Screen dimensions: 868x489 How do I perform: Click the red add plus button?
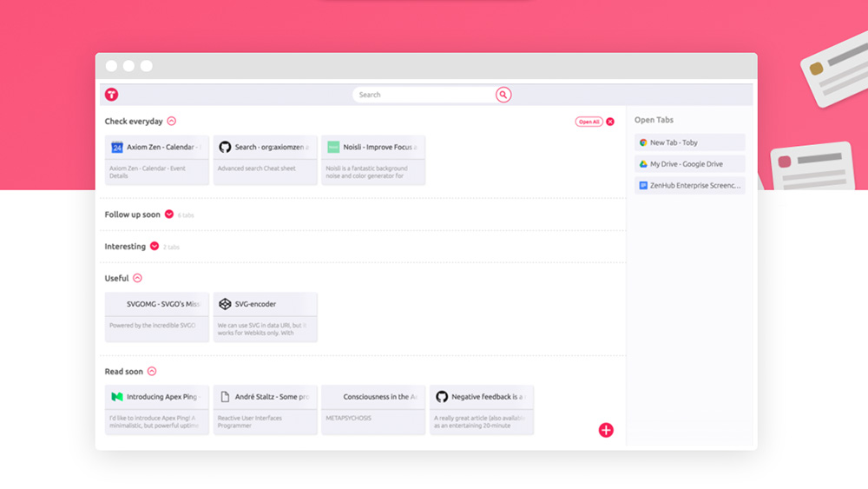pos(606,430)
